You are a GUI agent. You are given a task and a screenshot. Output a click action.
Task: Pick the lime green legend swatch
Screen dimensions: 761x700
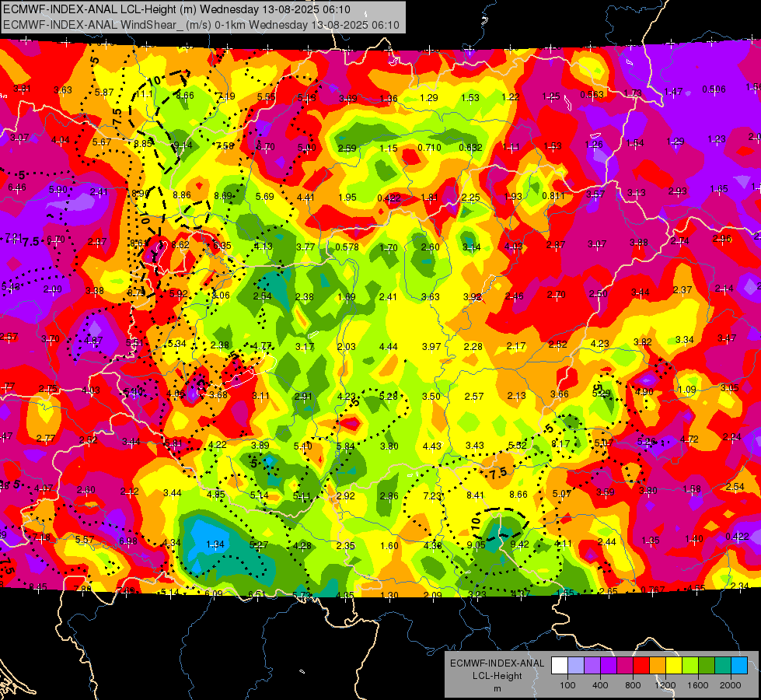coord(690,666)
